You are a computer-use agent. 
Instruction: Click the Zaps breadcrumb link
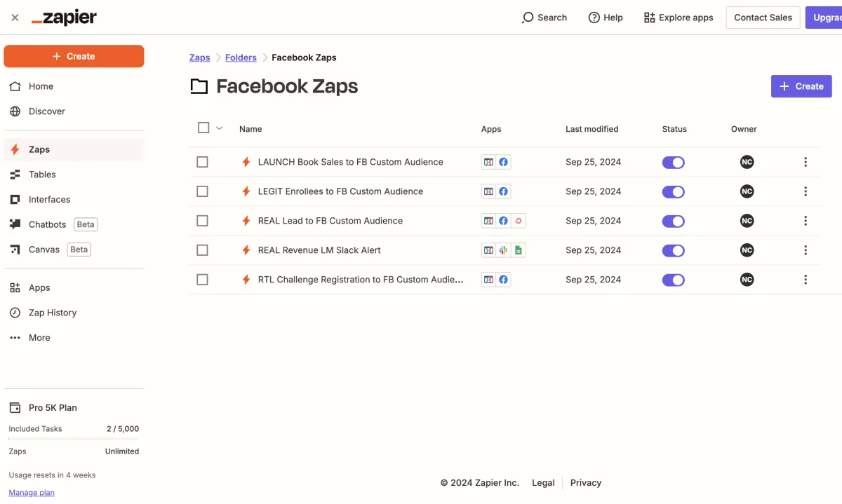click(200, 57)
